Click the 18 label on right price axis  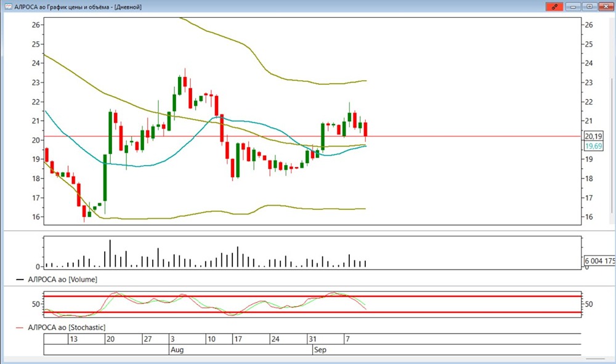coord(588,178)
